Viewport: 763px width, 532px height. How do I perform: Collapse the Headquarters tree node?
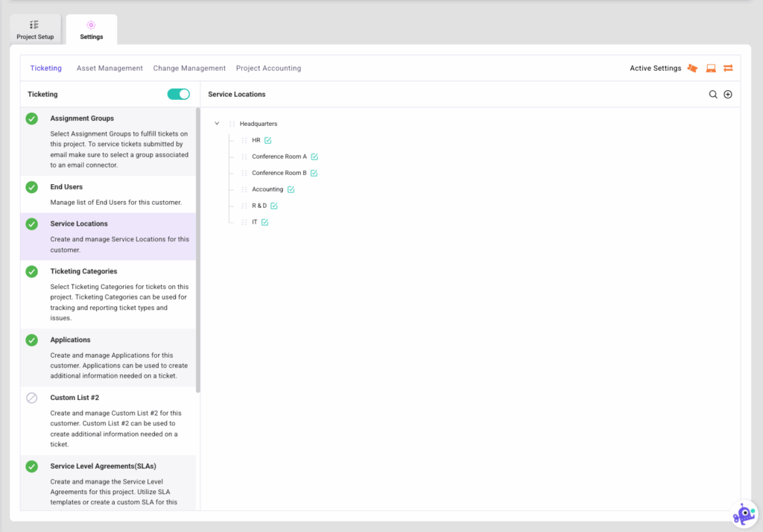click(x=217, y=124)
